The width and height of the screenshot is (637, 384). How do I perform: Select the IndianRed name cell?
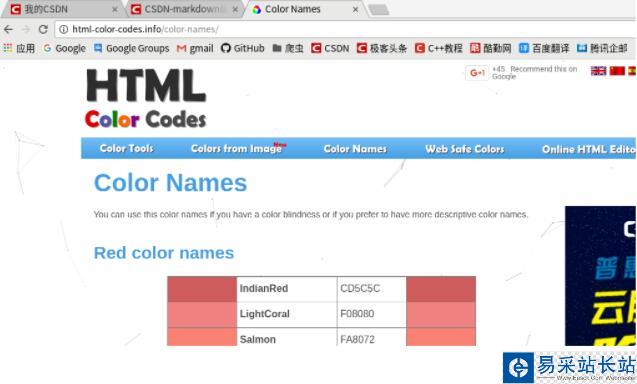(287, 289)
